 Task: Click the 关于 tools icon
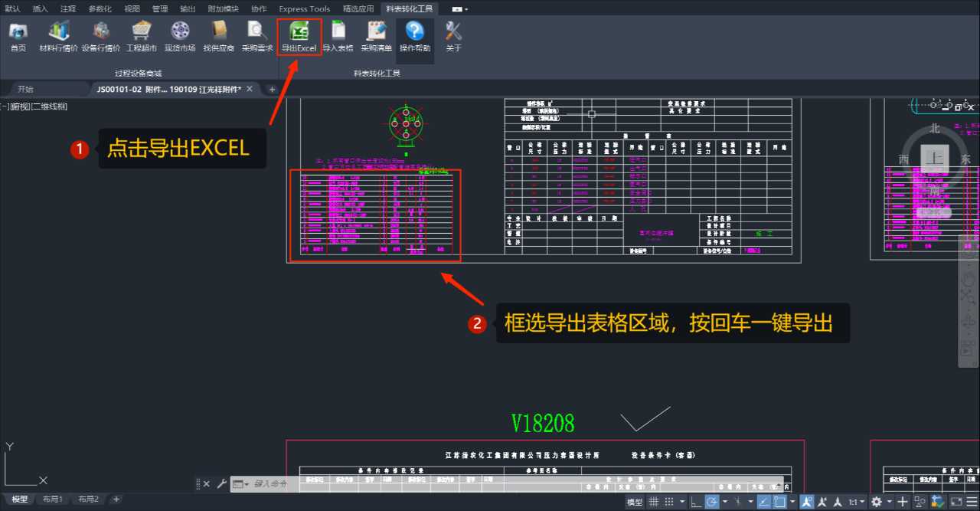453,31
